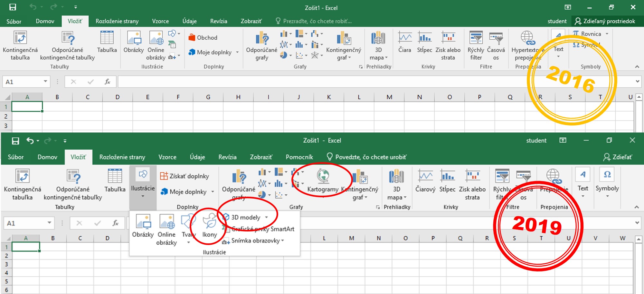Save workbook icon in top window title bar
This screenshot has height=294, width=644.
13,7
